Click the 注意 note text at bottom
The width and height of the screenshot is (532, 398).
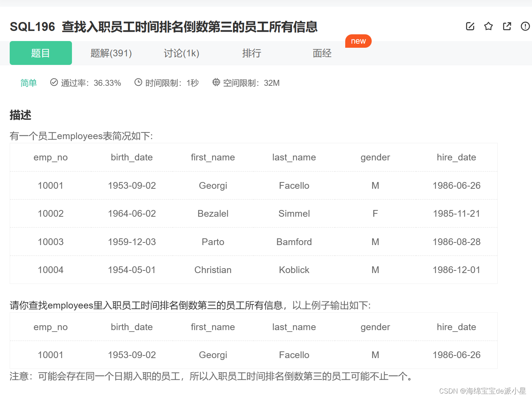click(212, 376)
